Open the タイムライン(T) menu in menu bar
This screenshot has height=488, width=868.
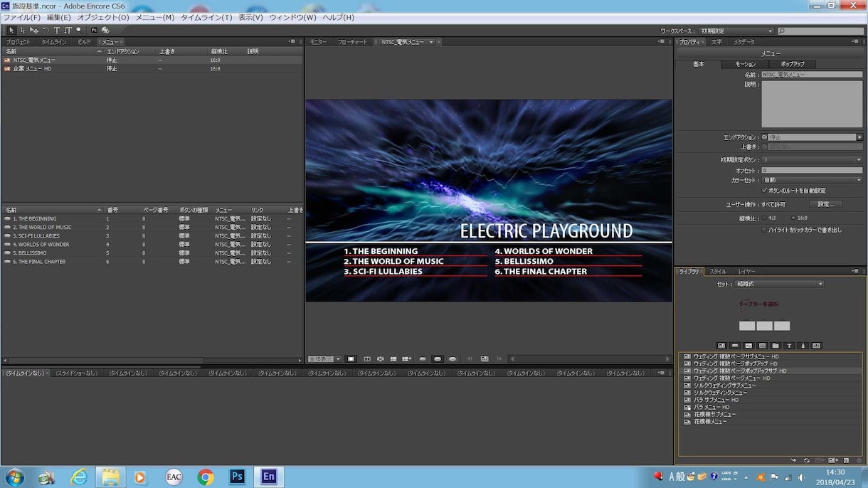pos(206,17)
